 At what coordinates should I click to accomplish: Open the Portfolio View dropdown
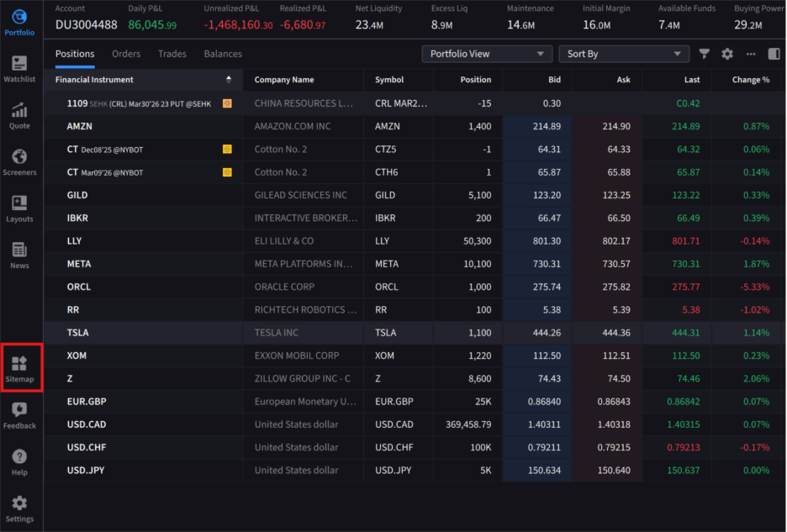(487, 53)
